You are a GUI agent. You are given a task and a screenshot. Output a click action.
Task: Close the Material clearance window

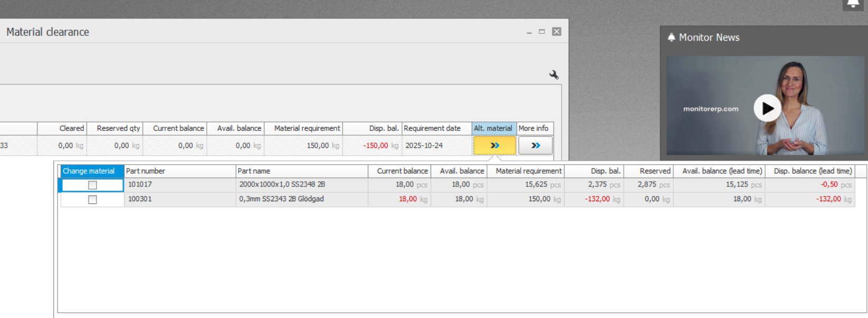[x=556, y=32]
